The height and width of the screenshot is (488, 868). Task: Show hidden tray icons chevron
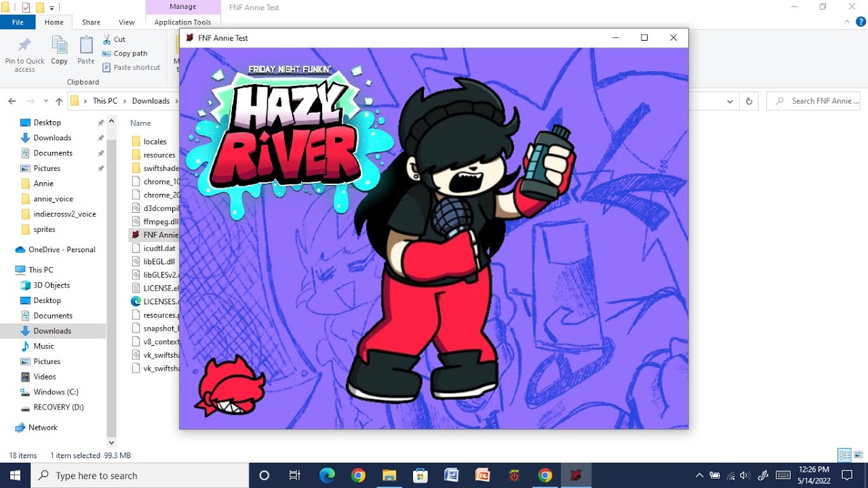[x=699, y=475]
